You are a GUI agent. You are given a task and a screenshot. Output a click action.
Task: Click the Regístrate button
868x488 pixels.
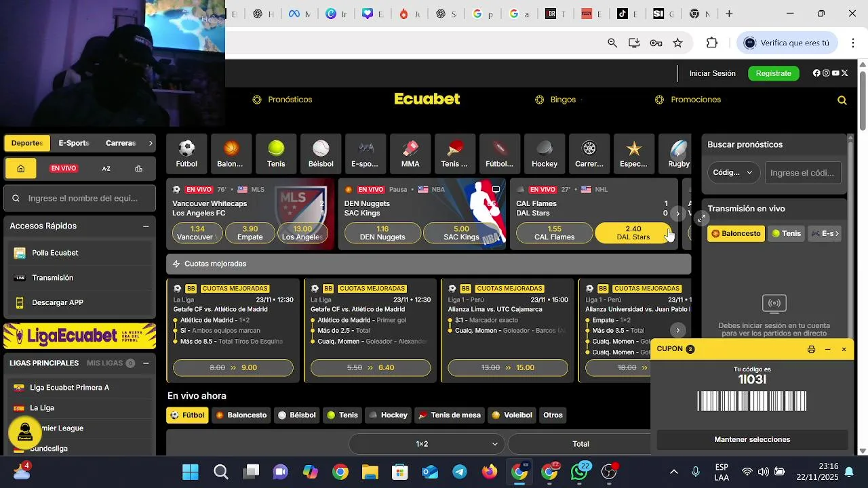[773, 73]
